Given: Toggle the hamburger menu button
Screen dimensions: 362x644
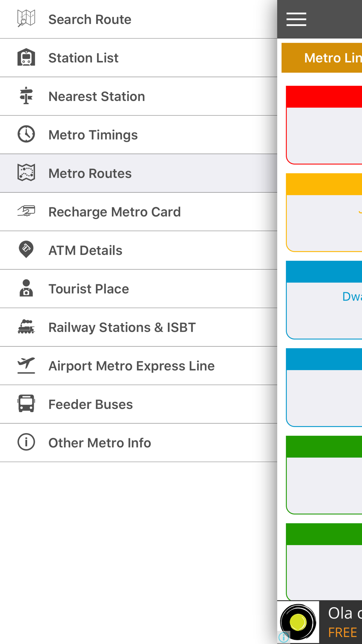Looking at the screenshot, I should [x=296, y=19].
